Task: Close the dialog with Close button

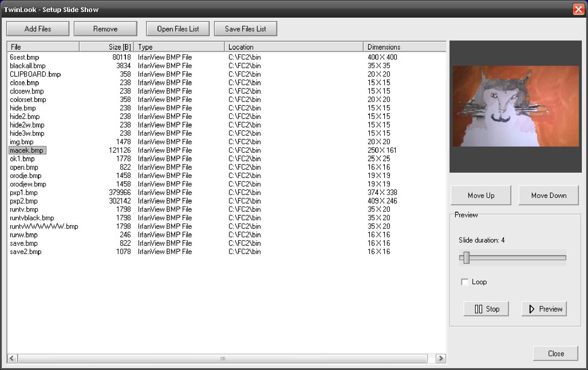Action: point(556,353)
